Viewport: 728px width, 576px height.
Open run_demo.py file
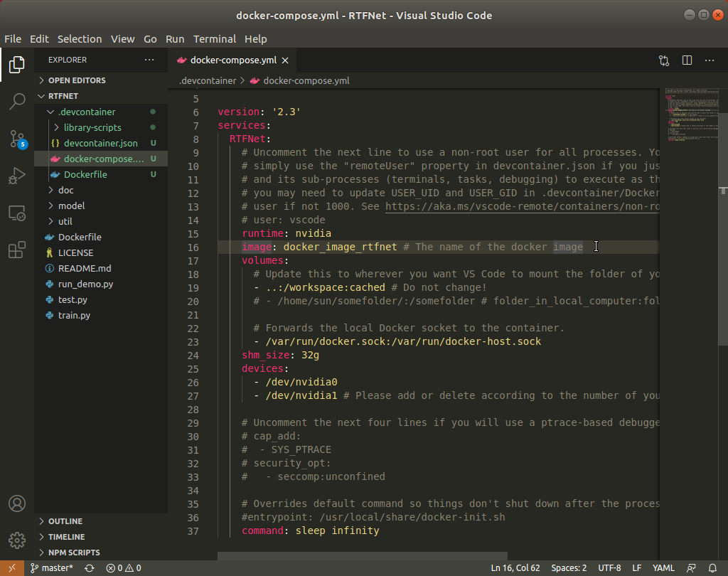tap(101, 284)
